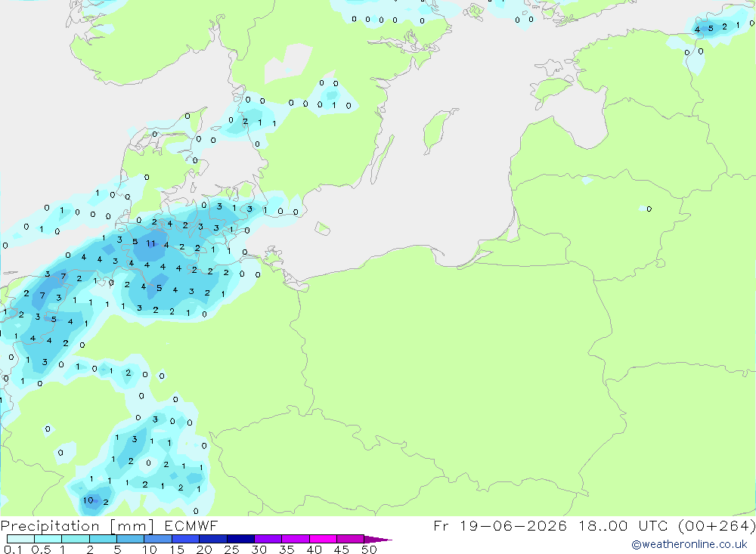Viewport: 756px width, 554px height.
Task: Click legend swatch between 20 and 25
Action: click(213, 539)
